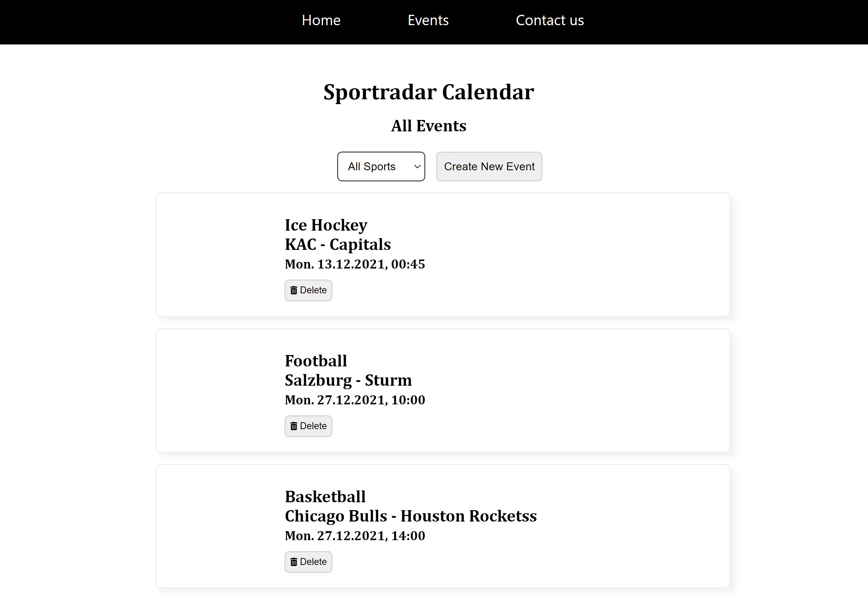Image resolution: width=868 pixels, height=597 pixels.
Task: Click the Mon. 13.12.2021 date text
Action: [x=355, y=264]
